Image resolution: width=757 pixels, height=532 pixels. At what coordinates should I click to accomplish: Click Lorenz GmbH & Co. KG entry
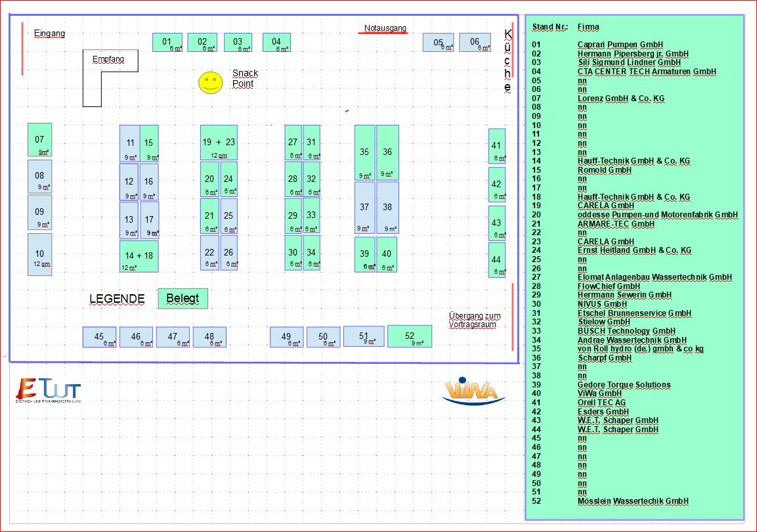[x=621, y=99]
